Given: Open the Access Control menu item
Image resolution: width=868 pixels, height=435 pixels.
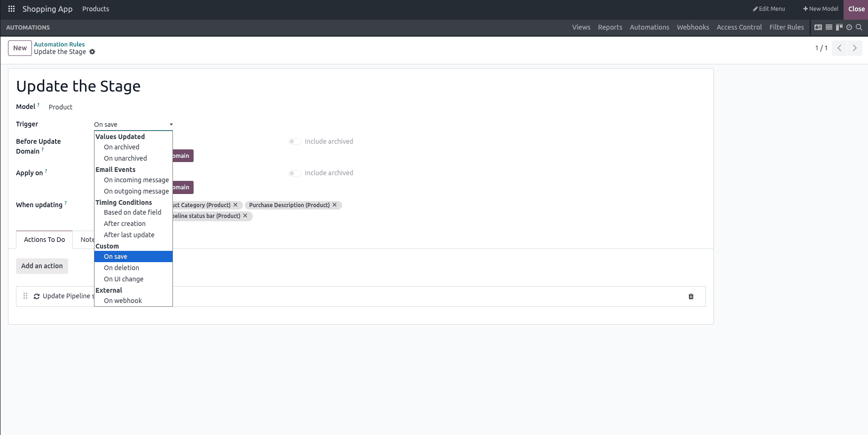Looking at the screenshot, I should click(x=739, y=27).
